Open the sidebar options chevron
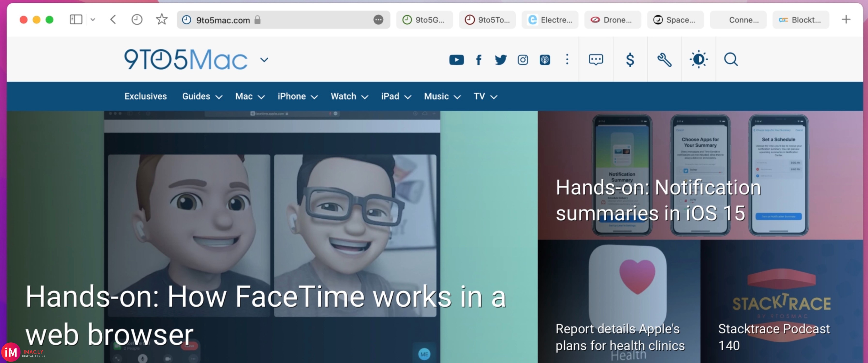The width and height of the screenshot is (868, 363). [x=93, y=20]
